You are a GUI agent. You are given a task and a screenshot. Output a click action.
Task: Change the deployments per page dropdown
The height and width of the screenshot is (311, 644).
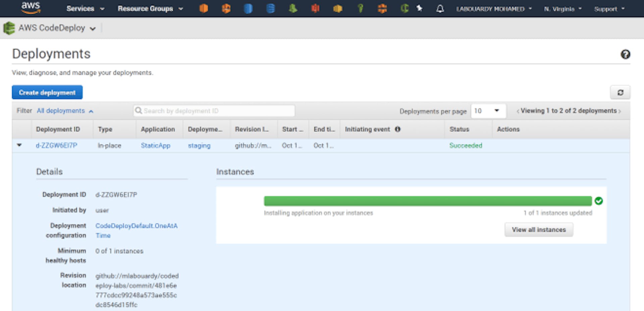click(x=488, y=111)
